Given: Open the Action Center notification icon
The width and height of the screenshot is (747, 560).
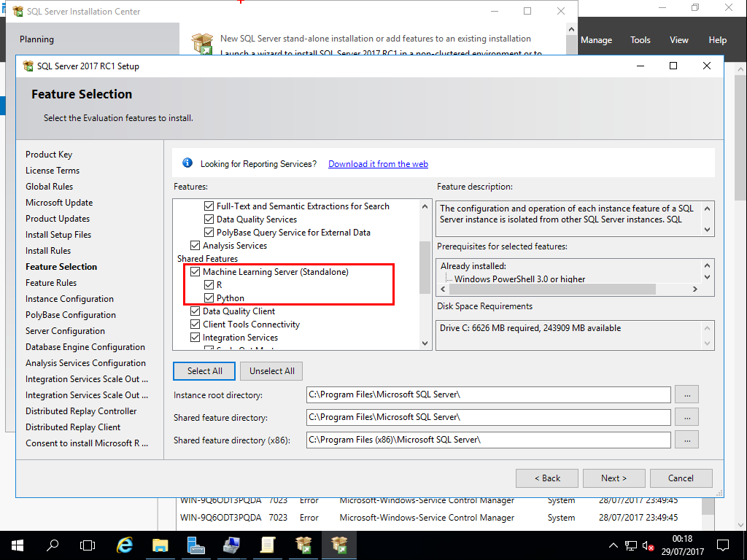Looking at the screenshot, I should point(722,545).
